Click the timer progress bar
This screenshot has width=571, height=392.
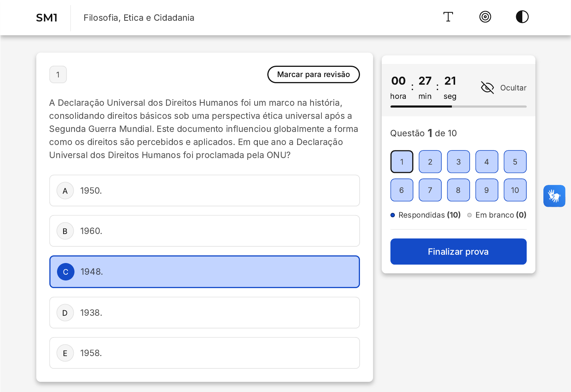[x=458, y=106]
